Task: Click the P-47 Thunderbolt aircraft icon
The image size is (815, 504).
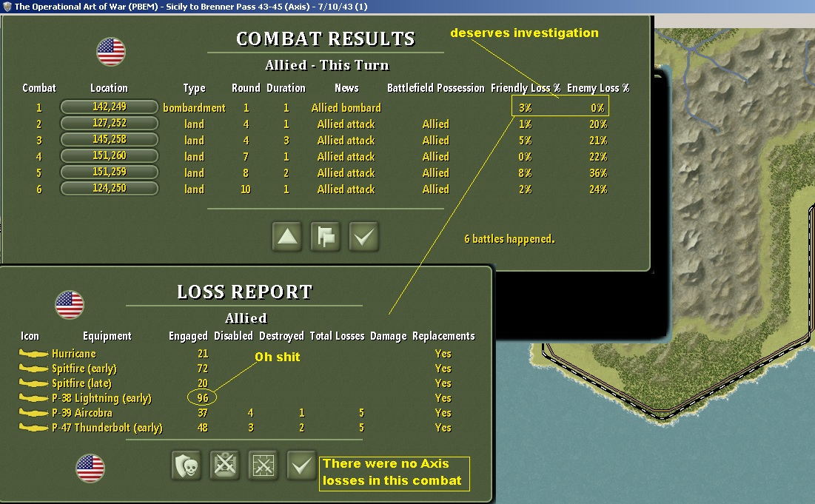Action: pos(34,428)
